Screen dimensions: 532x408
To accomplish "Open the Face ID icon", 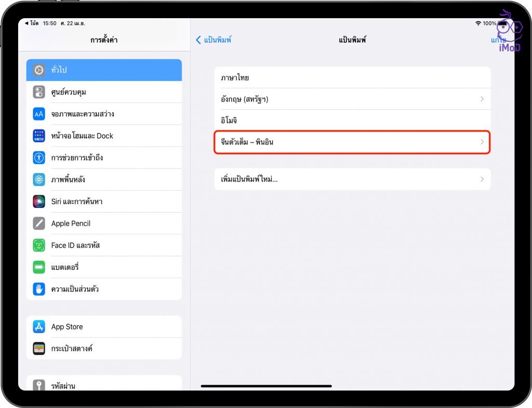I will tap(38, 245).
